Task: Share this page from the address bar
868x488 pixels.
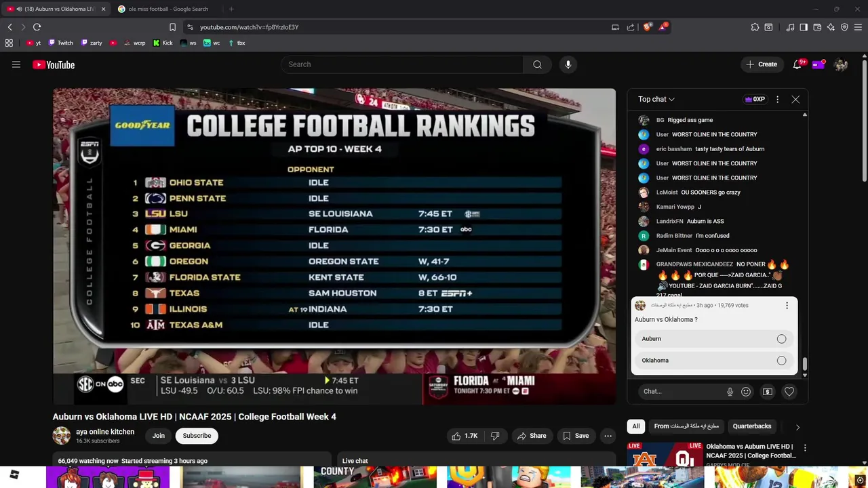Action: 631,27
